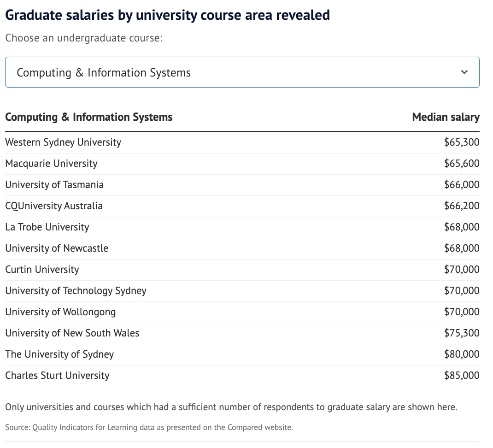Click University of Technology Sydney entry
Image resolution: width=493 pixels, height=448 pixels.
tap(76, 291)
